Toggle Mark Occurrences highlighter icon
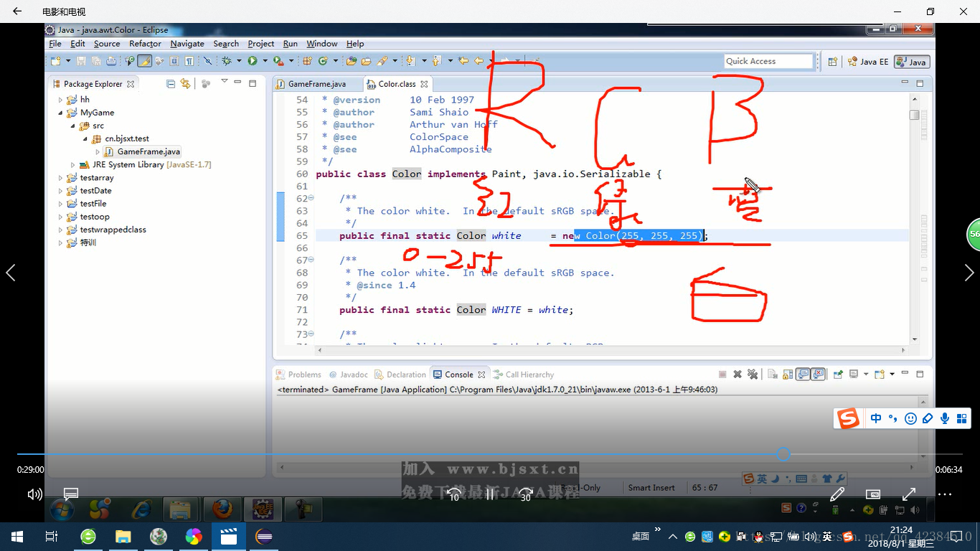 pyautogui.click(x=144, y=62)
